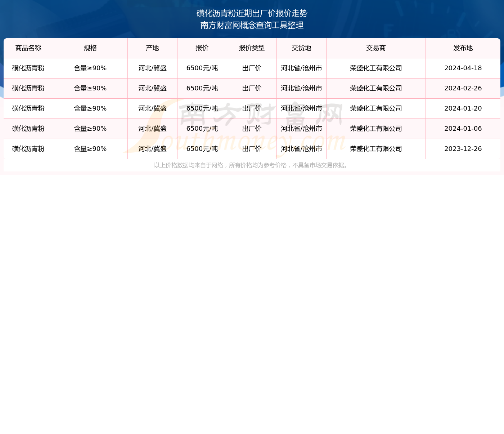This screenshot has width=504, height=434.
Task: Select the date cell 2023-12-26
Action: [463, 149]
